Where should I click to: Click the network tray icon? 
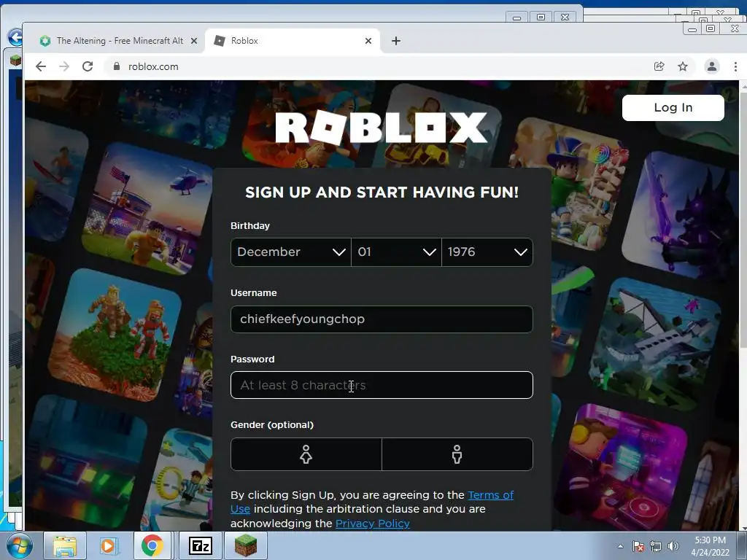(656, 547)
